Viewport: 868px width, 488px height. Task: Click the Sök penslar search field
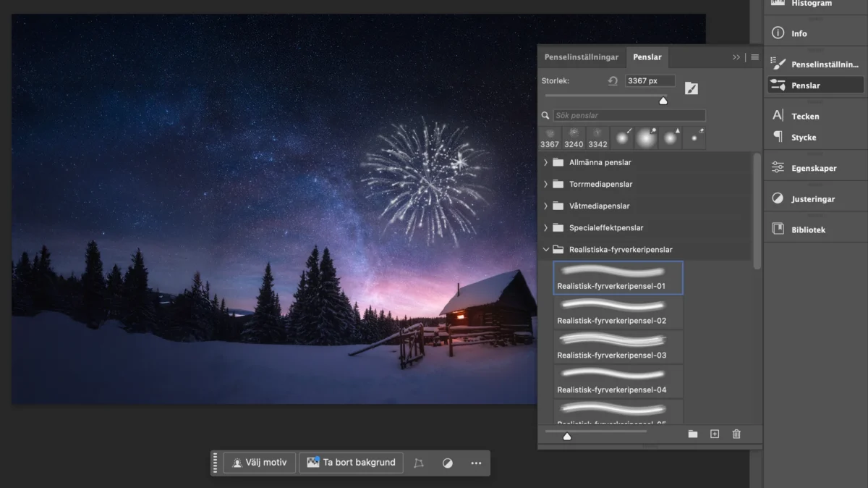click(629, 115)
